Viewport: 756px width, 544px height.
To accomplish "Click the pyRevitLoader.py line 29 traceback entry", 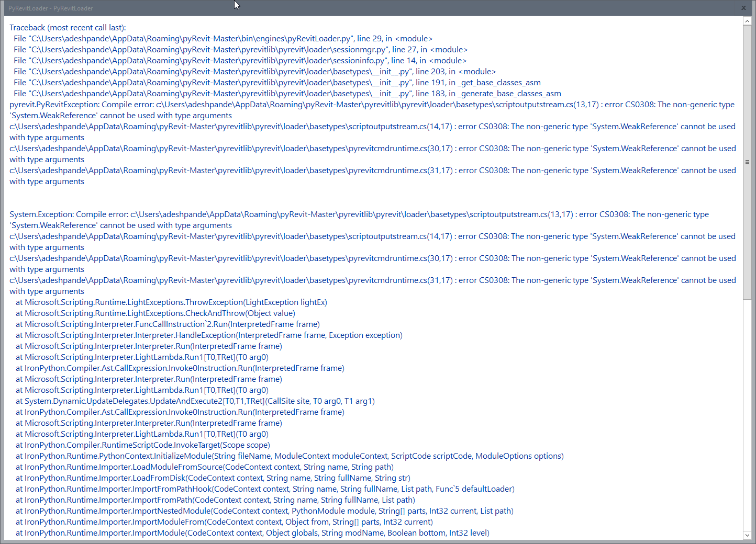I will 223,39.
